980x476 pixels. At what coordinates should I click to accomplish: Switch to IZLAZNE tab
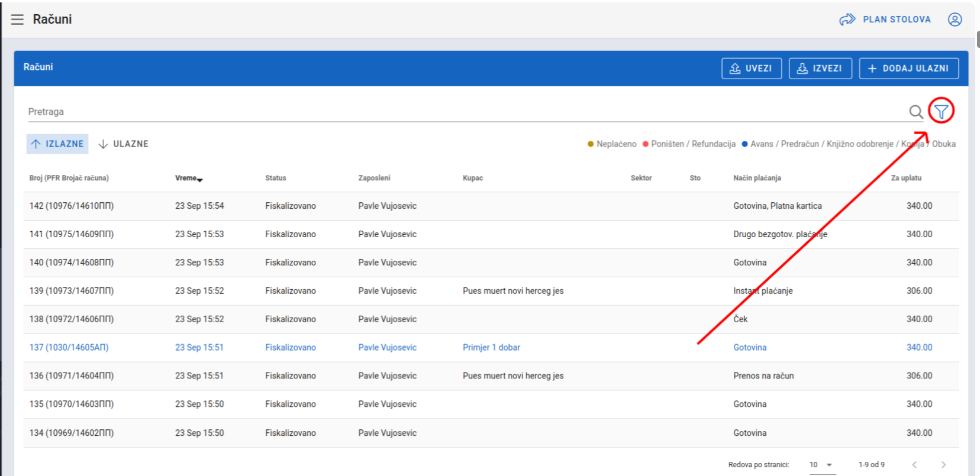coord(57,144)
